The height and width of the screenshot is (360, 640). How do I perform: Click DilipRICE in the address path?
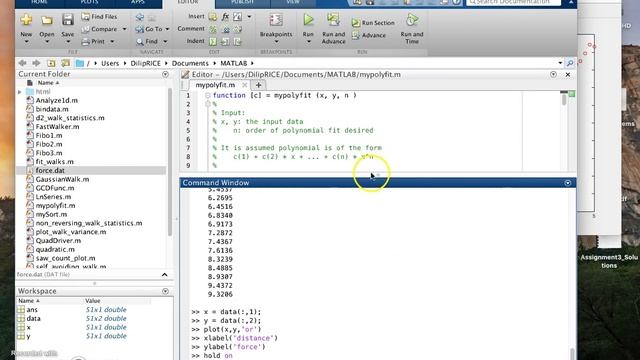(x=145, y=63)
